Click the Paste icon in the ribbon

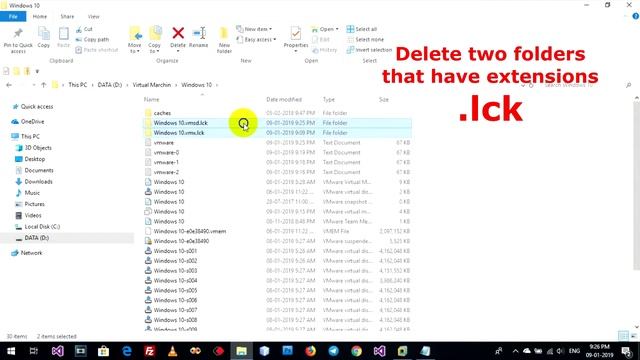pyautogui.click(x=63, y=33)
